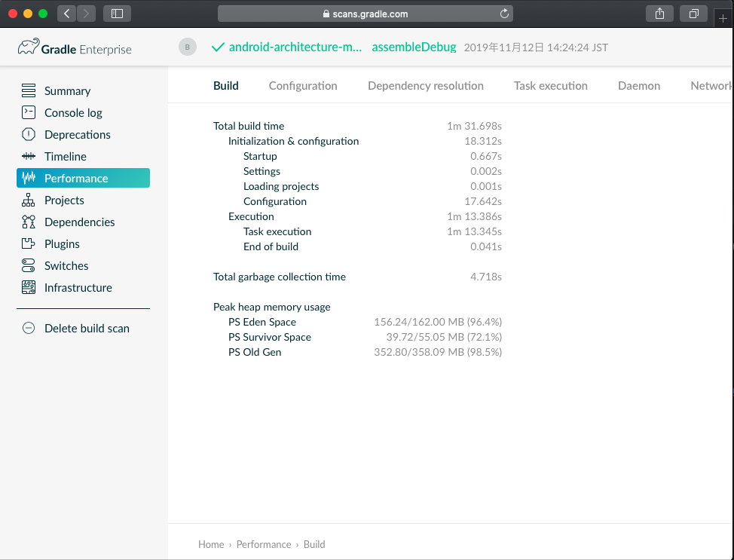Screen dimensions: 734x560
Task: Select the Build tab
Action: pos(226,86)
